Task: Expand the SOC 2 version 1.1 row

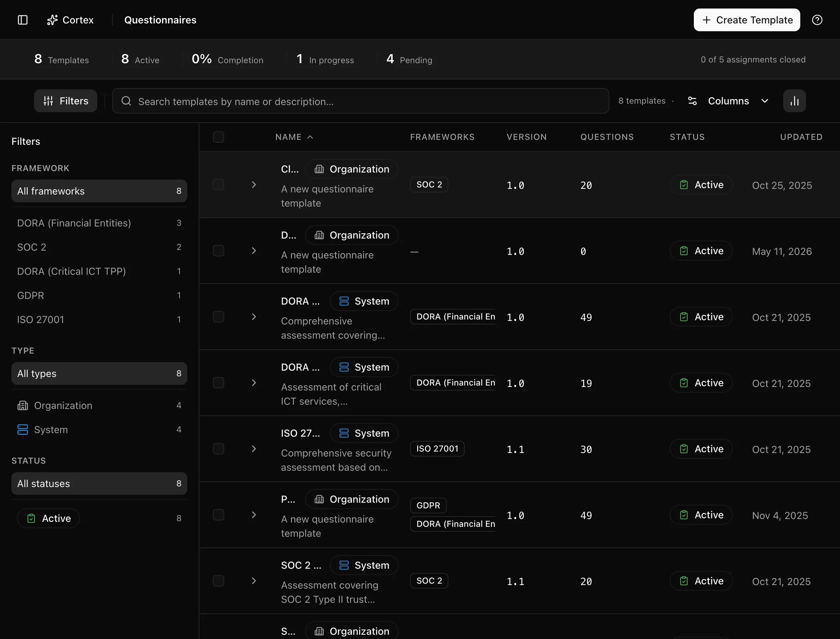Action: [x=254, y=581]
